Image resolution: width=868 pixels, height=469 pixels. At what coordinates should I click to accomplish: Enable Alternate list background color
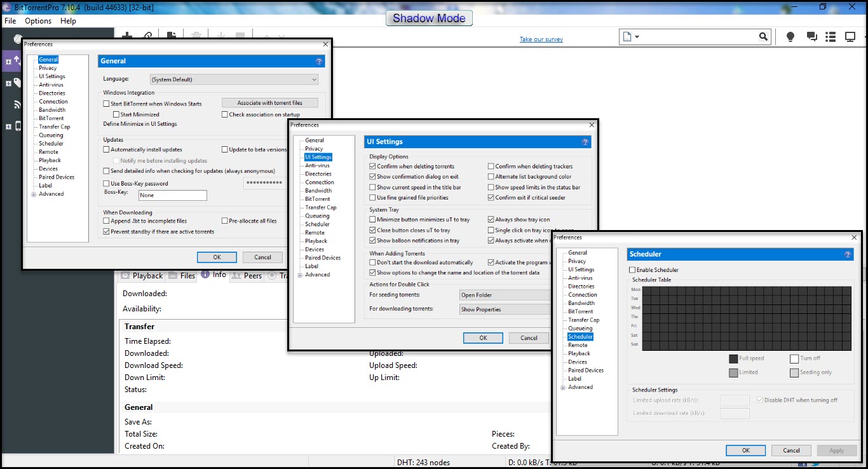[x=491, y=177]
